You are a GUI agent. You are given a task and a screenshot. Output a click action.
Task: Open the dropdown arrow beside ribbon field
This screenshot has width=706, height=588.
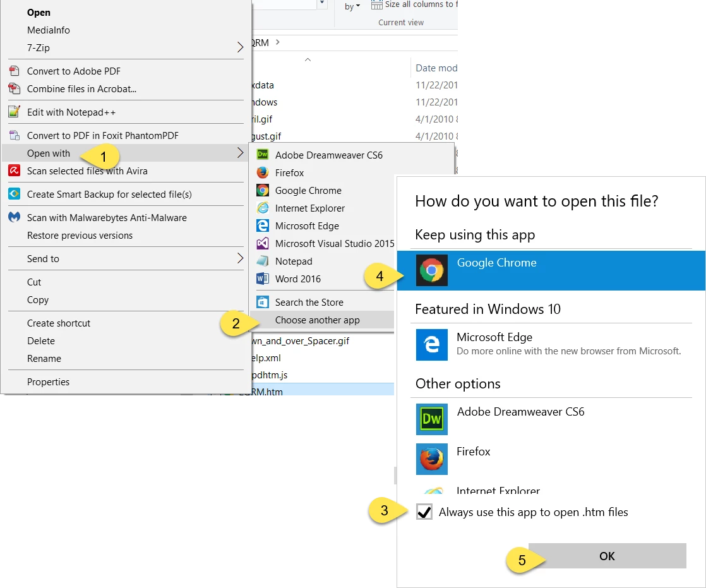[322, 4]
